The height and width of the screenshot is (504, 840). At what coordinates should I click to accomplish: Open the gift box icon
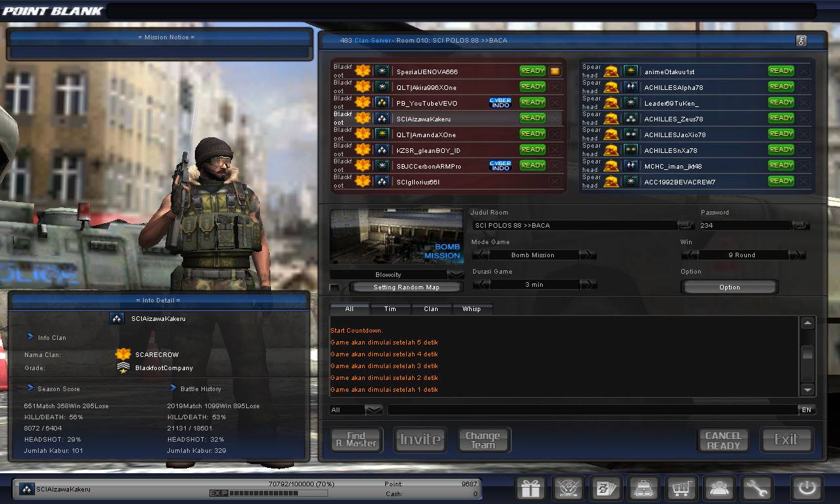click(x=530, y=488)
